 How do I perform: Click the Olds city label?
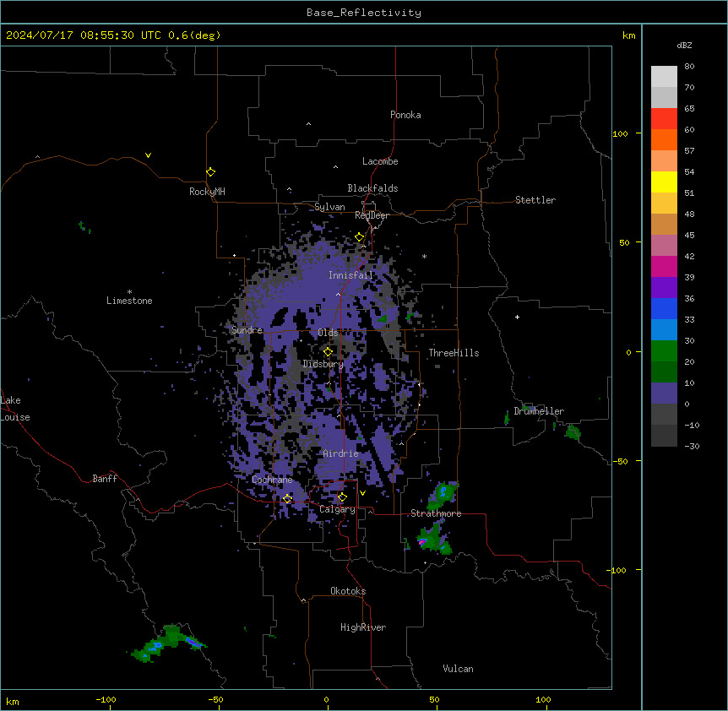328,333
